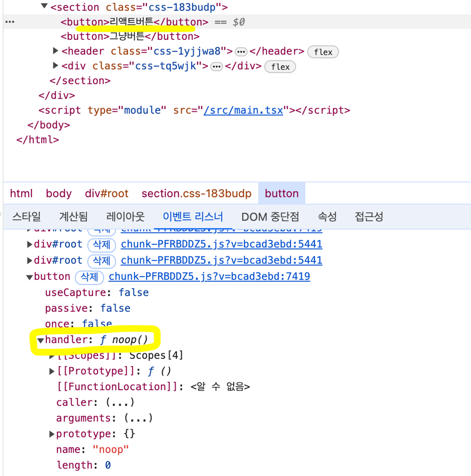The height and width of the screenshot is (476, 471).
Task: Click 삭제 on first div#root 5441 listener
Action: pyautogui.click(x=102, y=245)
